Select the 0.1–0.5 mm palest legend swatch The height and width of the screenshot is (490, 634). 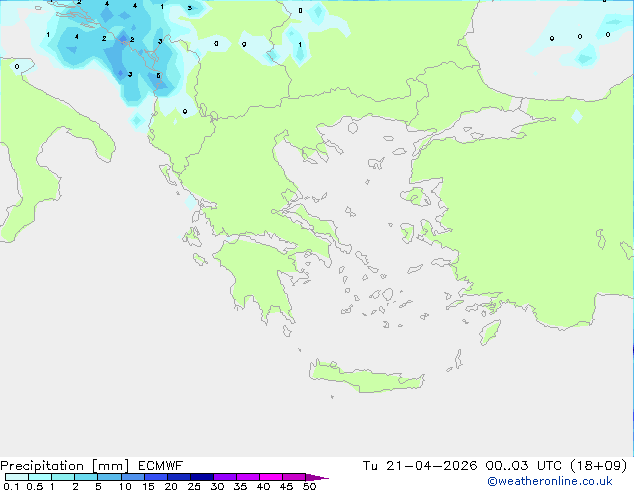pos(17,477)
